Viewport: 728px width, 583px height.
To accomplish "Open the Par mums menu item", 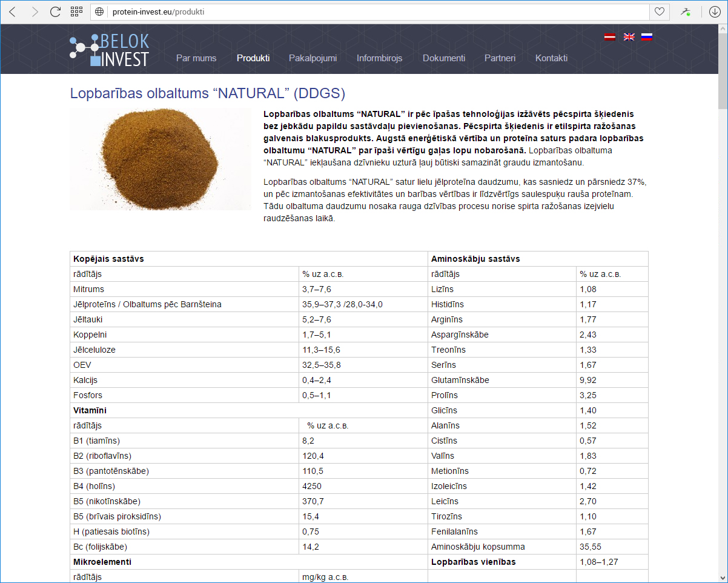I will [196, 58].
